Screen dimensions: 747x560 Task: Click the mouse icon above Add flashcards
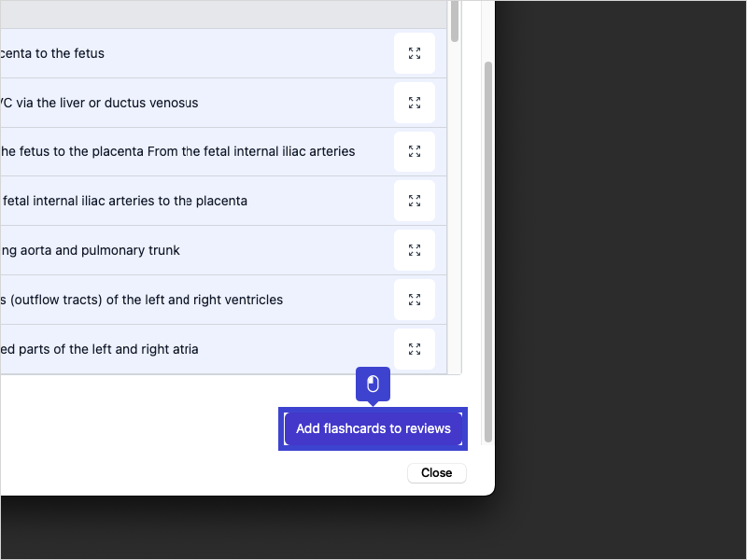pos(373,385)
